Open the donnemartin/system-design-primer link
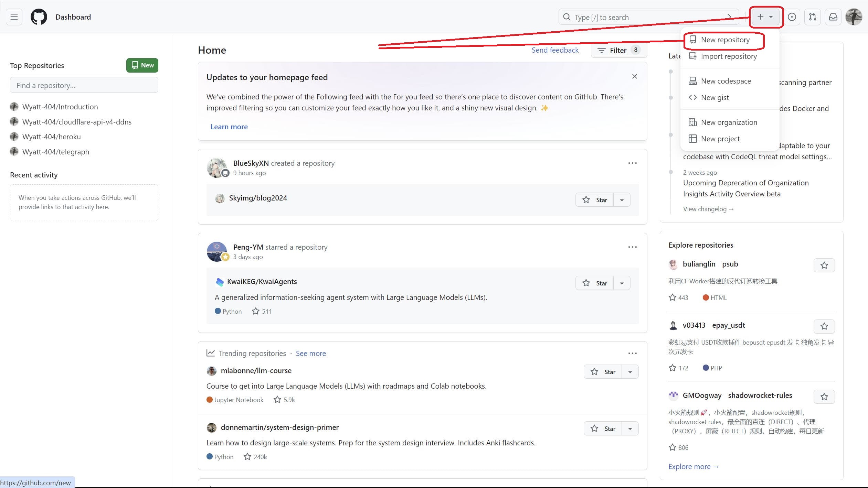The height and width of the screenshot is (488, 868). [279, 427]
